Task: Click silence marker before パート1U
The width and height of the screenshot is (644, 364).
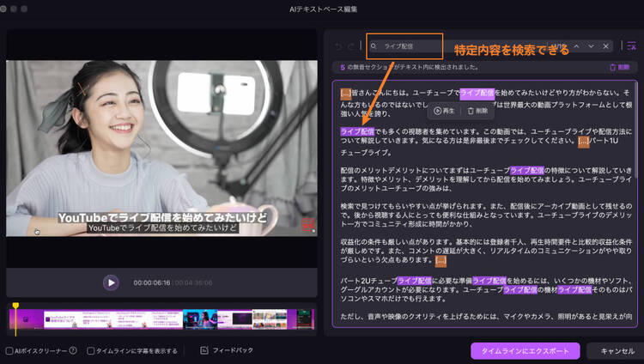Action: tap(584, 141)
